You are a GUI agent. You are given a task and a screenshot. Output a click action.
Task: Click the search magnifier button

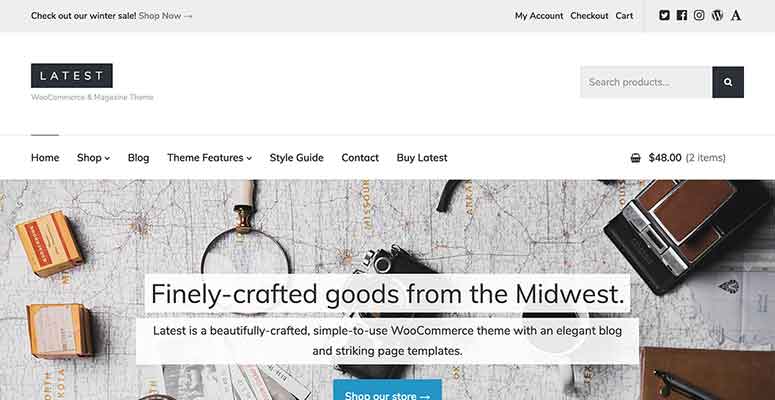(728, 82)
